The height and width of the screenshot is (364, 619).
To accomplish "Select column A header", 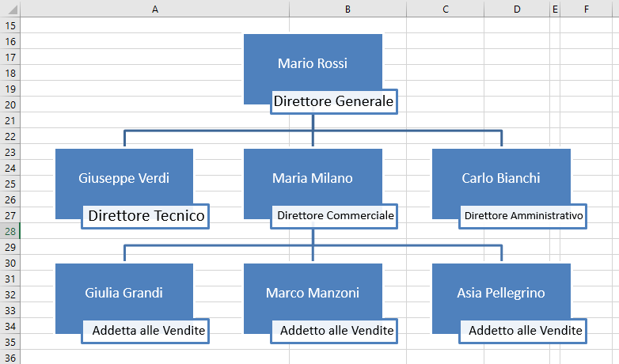I will [x=155, y=9].
